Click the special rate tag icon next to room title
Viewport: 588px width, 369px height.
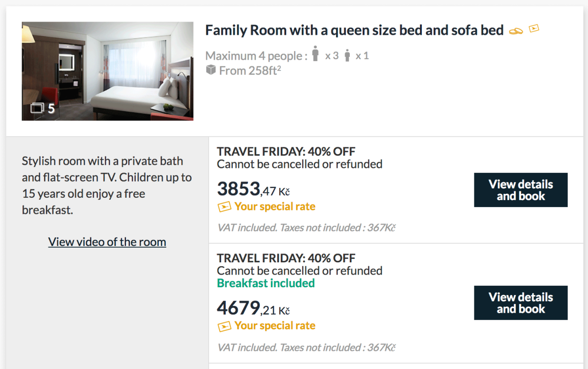click(534, 28)
